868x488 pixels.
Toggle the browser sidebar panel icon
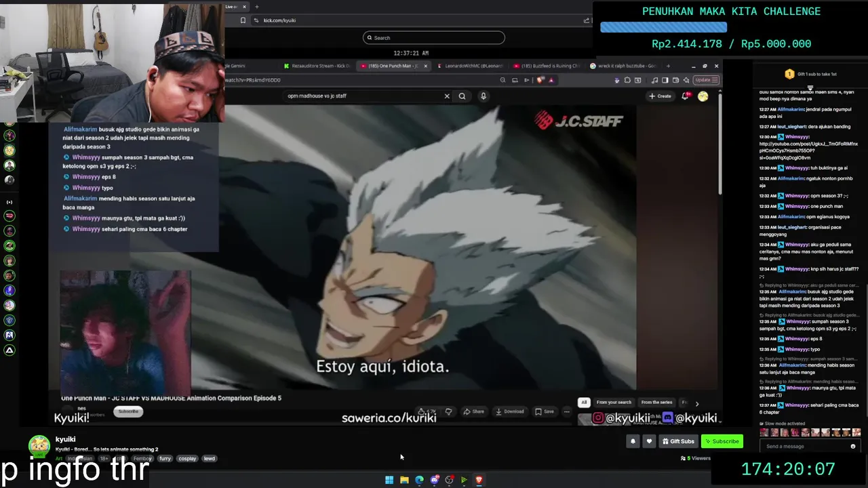point(665,80)
